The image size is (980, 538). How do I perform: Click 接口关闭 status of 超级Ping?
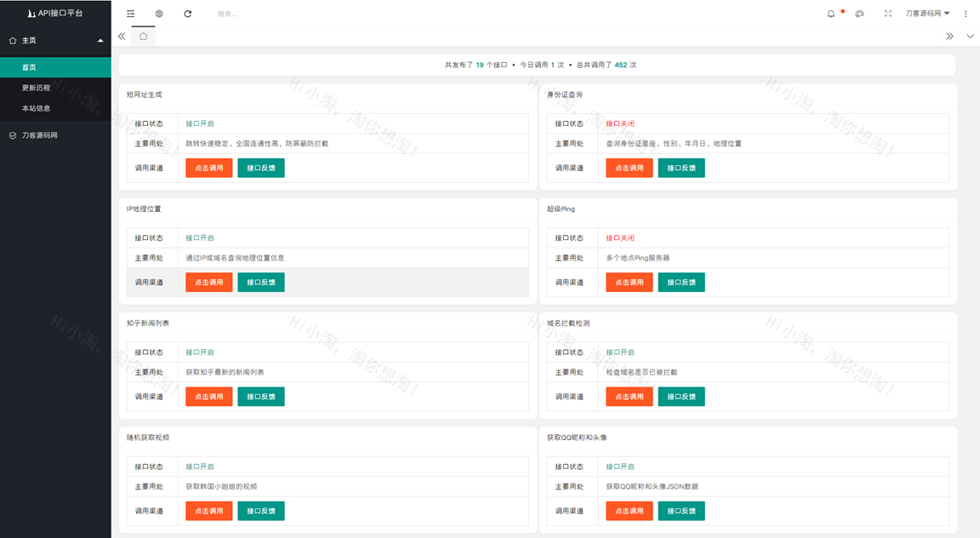pyautogui.click(x=620, y=238)
